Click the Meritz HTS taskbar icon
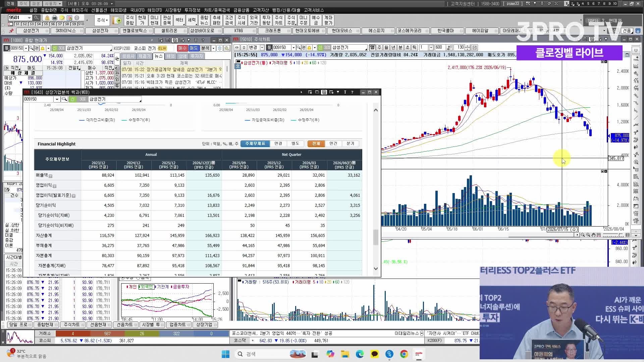Viewport: 644px width, 362px height. (419, 354)
